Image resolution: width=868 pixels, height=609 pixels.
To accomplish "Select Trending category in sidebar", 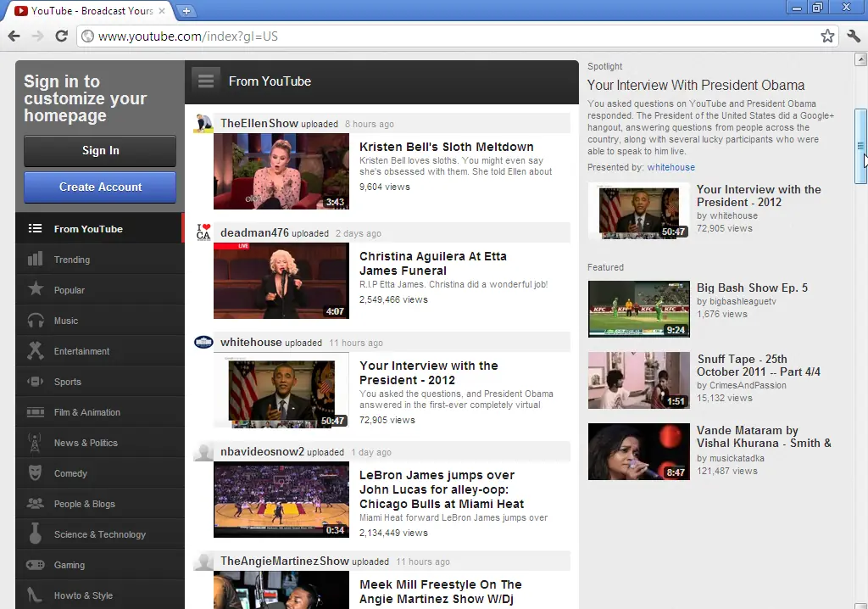I will 100,260.
